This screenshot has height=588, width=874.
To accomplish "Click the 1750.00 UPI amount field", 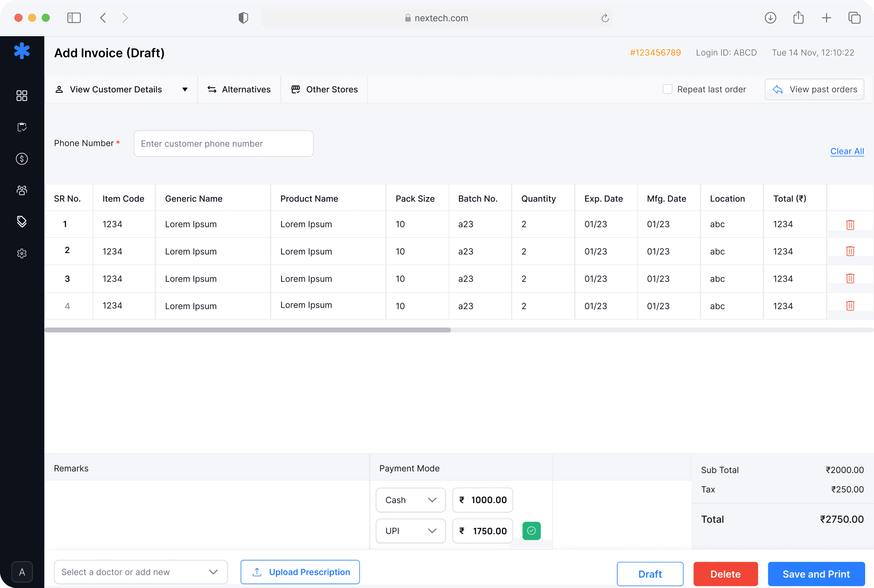I will click(482, 531).
